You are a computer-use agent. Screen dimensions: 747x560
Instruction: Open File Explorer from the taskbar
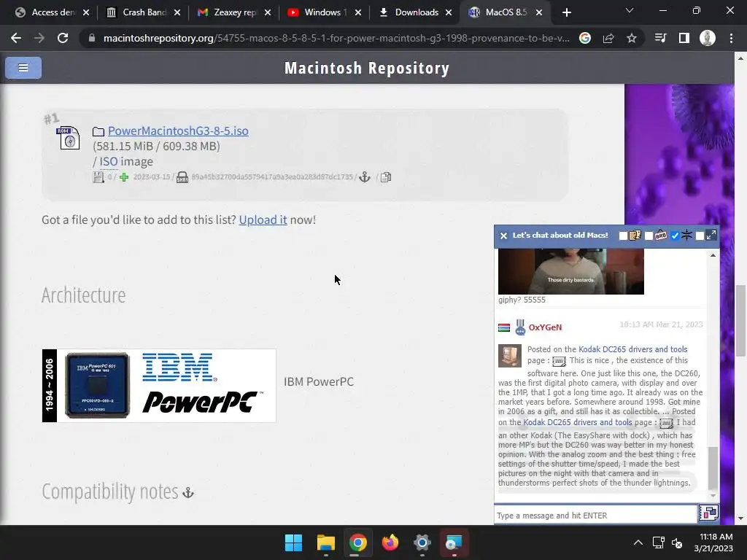[326, 542]
